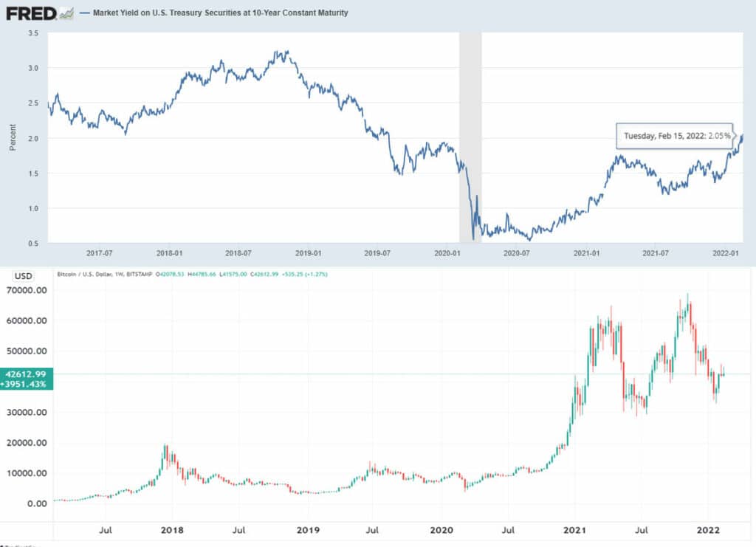Click the 2018 label on Bitcoin time axis
This screenshot has width=756, height=547.
pos(172,530)
